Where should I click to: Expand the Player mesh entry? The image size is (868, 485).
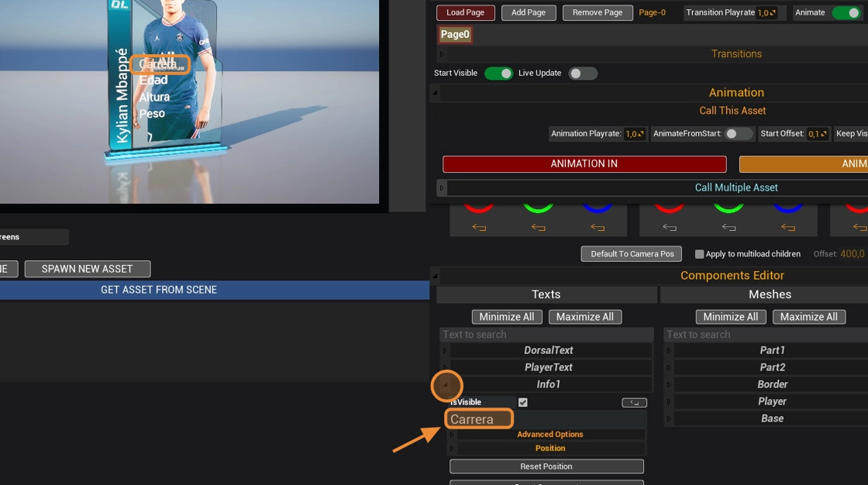tap(669, 402)
